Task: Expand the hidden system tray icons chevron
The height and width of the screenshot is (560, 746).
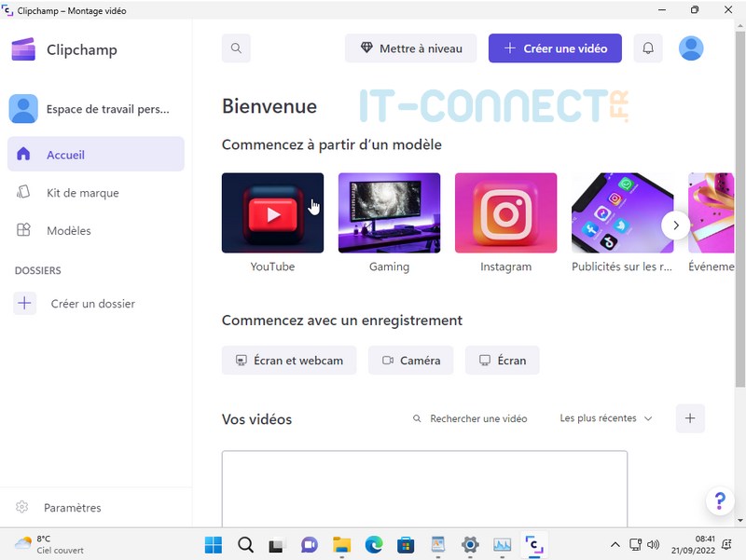Action: click(615, 544)
